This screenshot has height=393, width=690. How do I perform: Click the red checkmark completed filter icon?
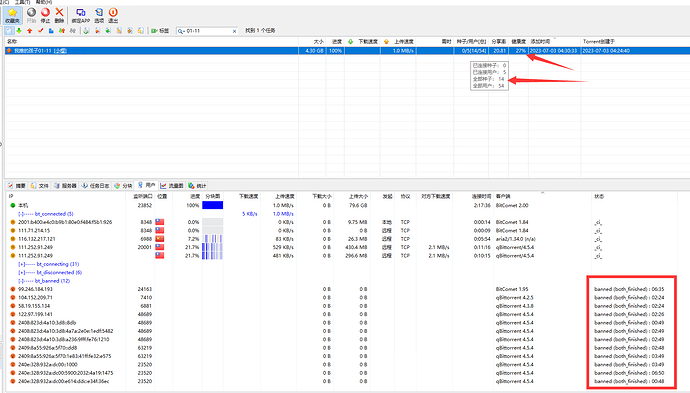pyautogui.click(x=40, y=31)
